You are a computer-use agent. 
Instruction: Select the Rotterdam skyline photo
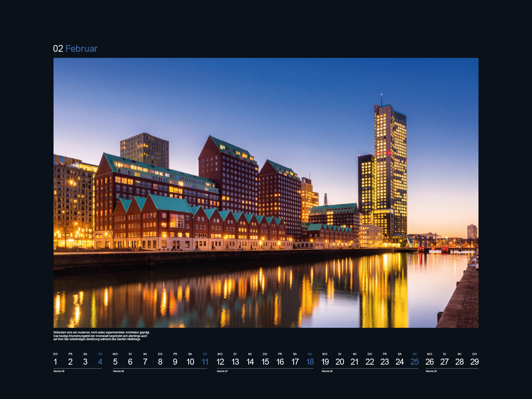pyautogui.click(x=266, y=192)
